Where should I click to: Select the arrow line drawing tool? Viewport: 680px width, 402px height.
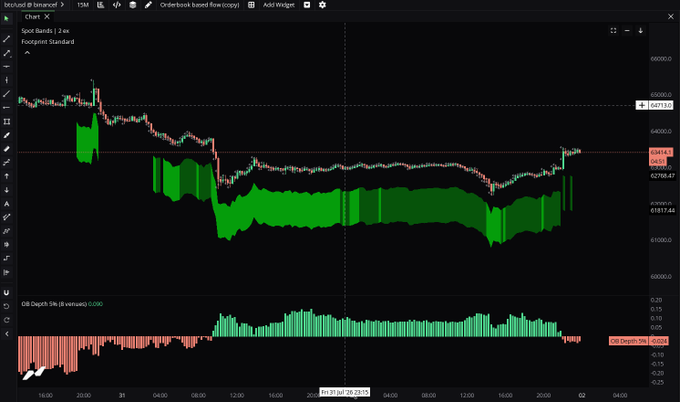(7, 53)
